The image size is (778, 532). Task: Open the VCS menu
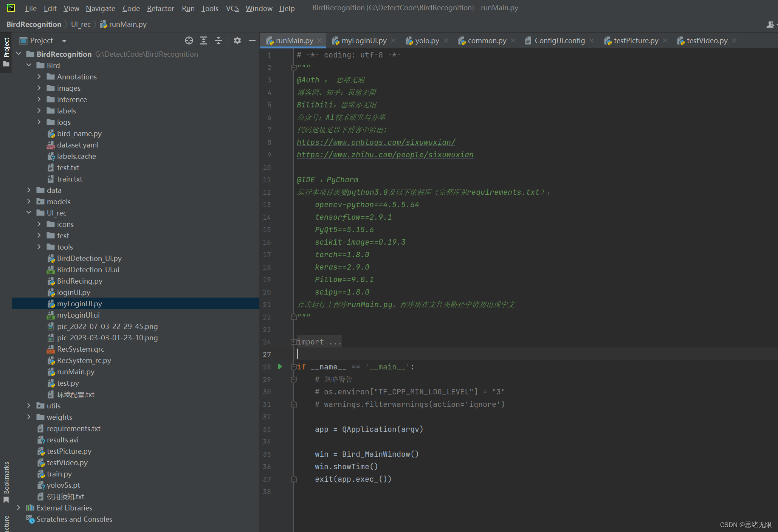pos(232,8)
